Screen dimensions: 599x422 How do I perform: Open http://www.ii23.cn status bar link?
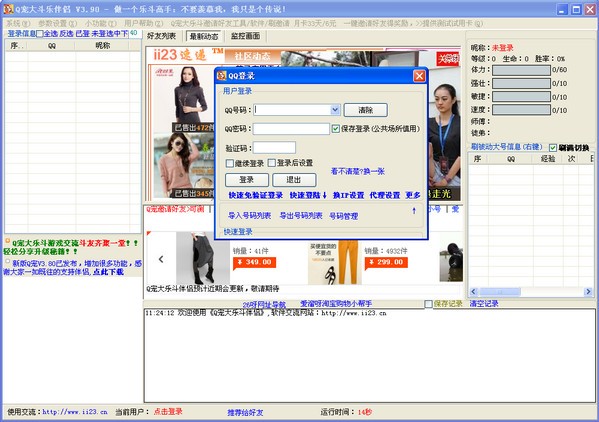coord(75,412)
